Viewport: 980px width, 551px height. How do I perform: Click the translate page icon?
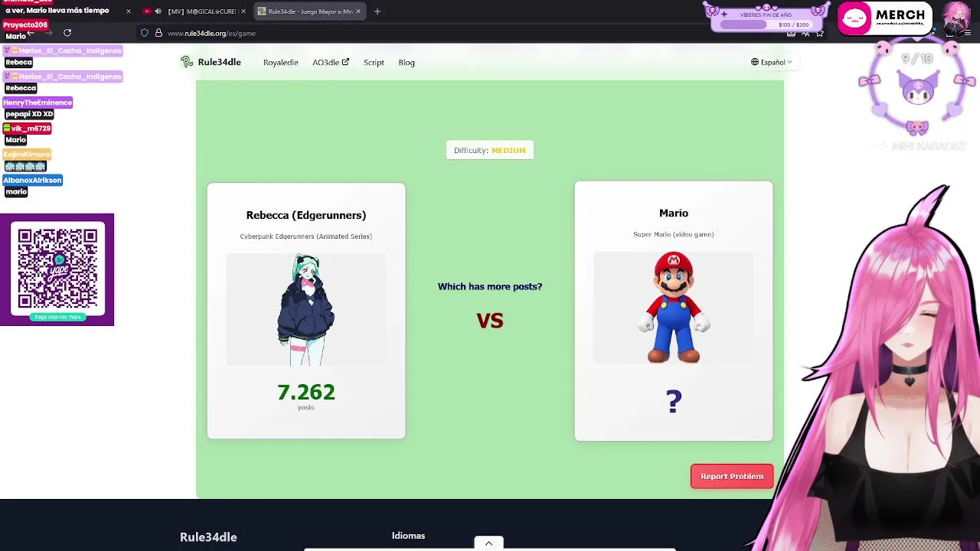(x=805, y=33)
